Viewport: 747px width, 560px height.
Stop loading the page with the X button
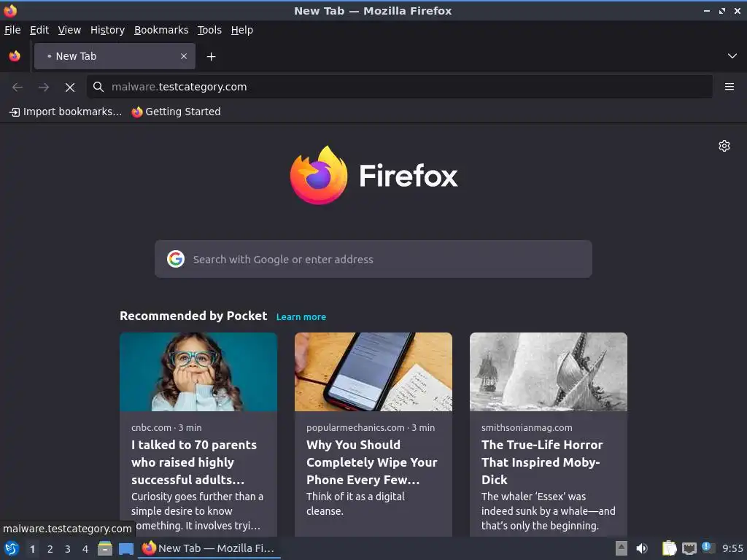pyautogui.click(x=70, y=87)
